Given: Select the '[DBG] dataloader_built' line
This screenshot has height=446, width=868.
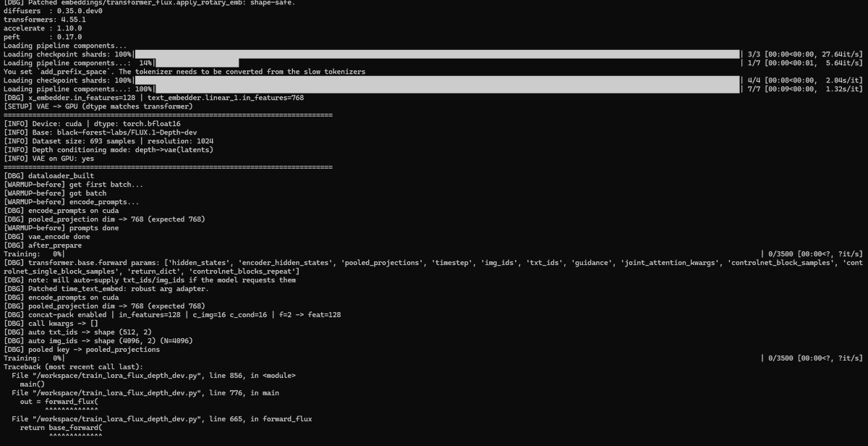Looking at the screenshot, I should (48, 176).
